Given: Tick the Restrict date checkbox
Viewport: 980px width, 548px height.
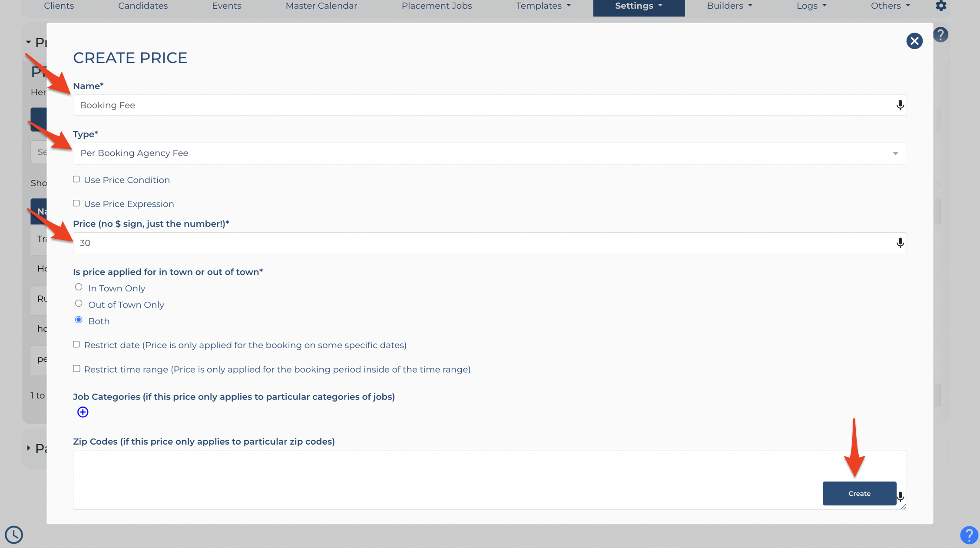Looking at the screenshot, I should tap(76, 344).
